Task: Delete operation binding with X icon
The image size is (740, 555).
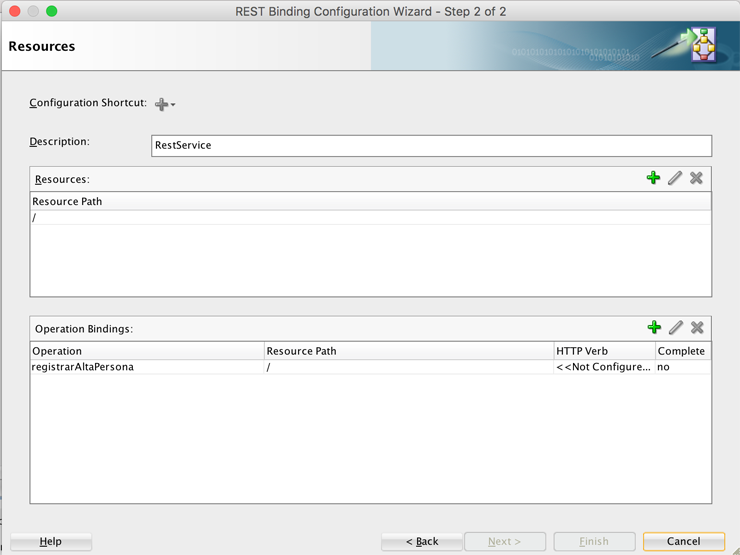Action: tap(697, 328)
